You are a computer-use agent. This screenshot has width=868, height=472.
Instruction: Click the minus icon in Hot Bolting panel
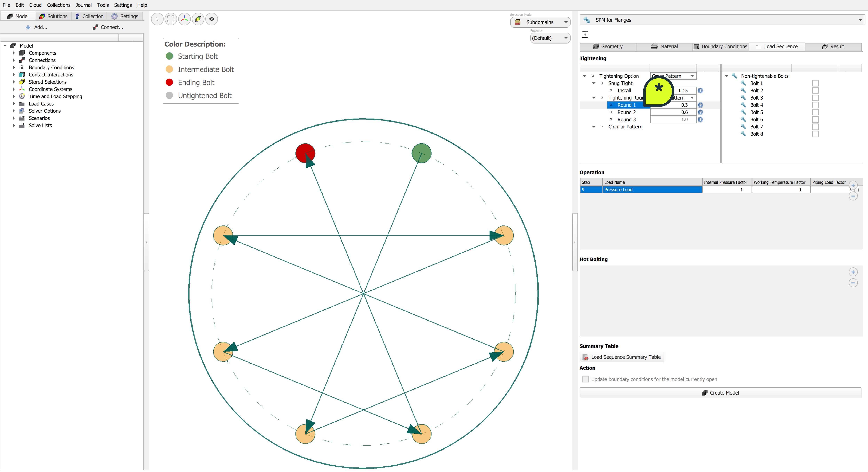coord(853,283)
